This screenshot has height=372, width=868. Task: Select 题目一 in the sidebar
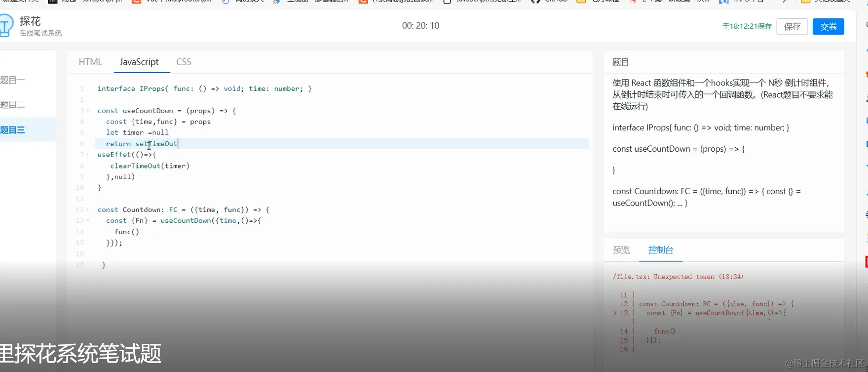coord(13,80)
